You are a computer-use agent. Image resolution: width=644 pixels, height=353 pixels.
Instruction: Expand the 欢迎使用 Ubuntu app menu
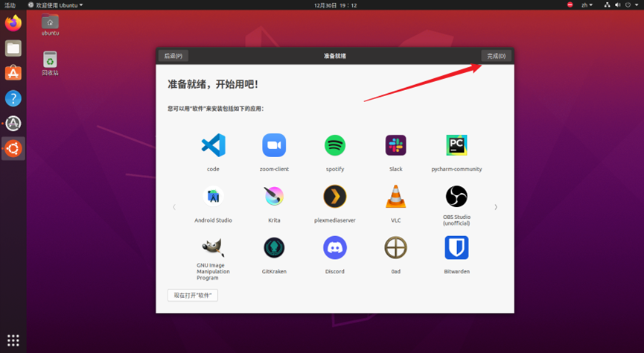pyautogui.click(x=55, y=5)
